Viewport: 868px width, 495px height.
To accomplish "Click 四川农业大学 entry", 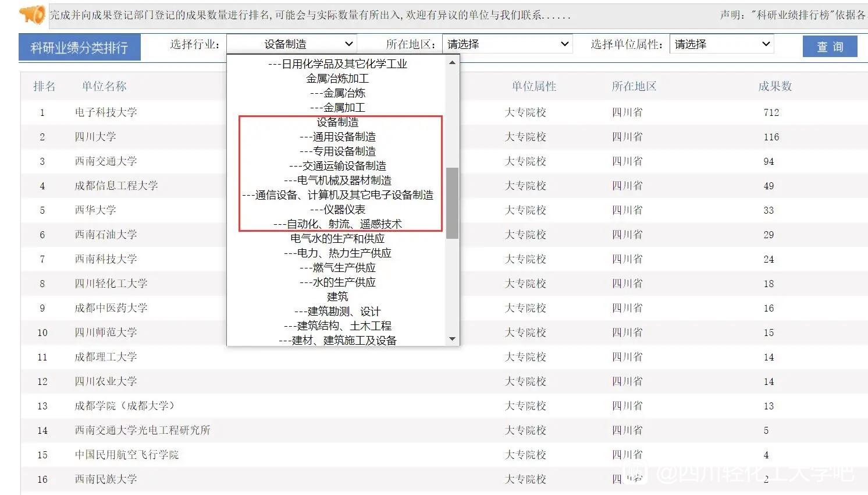I will coord(106,381).
